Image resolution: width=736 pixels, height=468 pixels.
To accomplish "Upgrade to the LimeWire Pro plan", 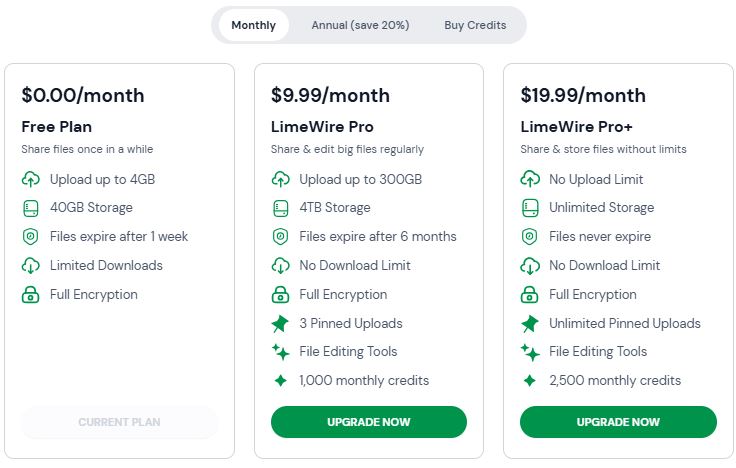I will pos(368,422).
